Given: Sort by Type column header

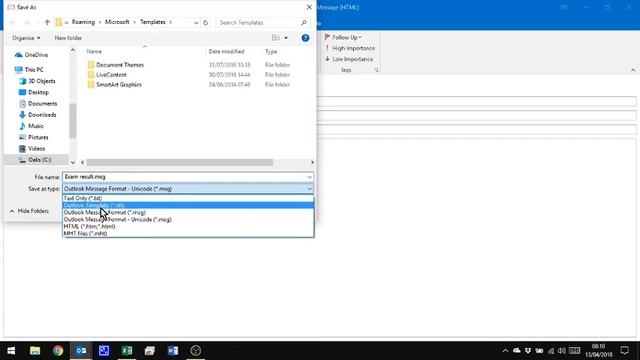Looking at the screenshot, I should (x=271, y=51).
